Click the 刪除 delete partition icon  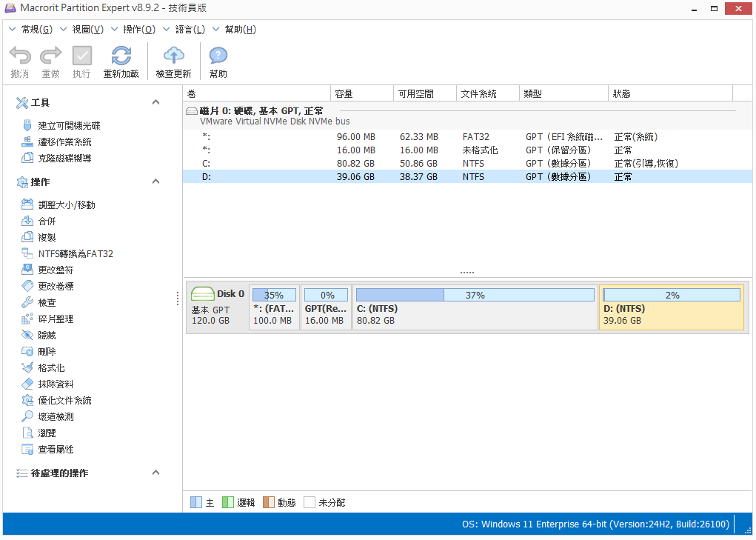[27, 352]
